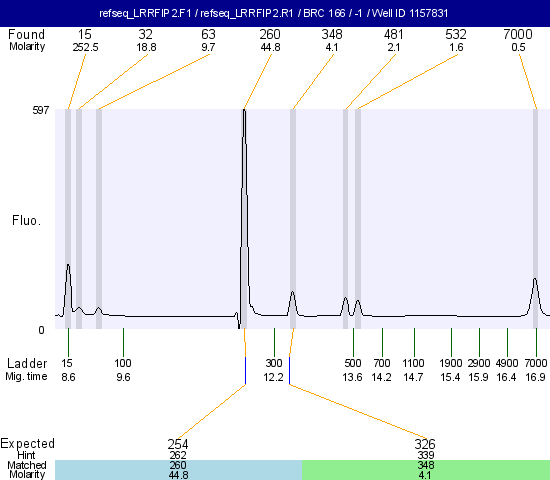550x480 pixels.
Task: Click the Hint value 339
Action: (425, 455)
